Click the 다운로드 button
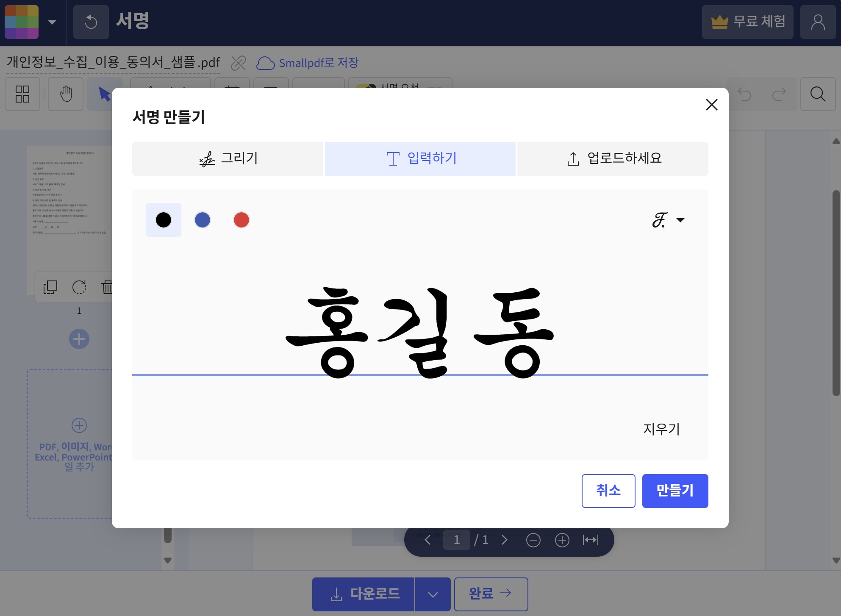841x616 pixels. click(364, 594)
